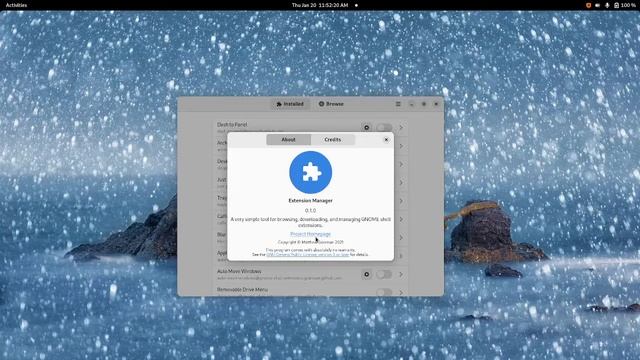Switch to the Credits tab
This screenshot has height=360, width=640.
click(333, 140)
